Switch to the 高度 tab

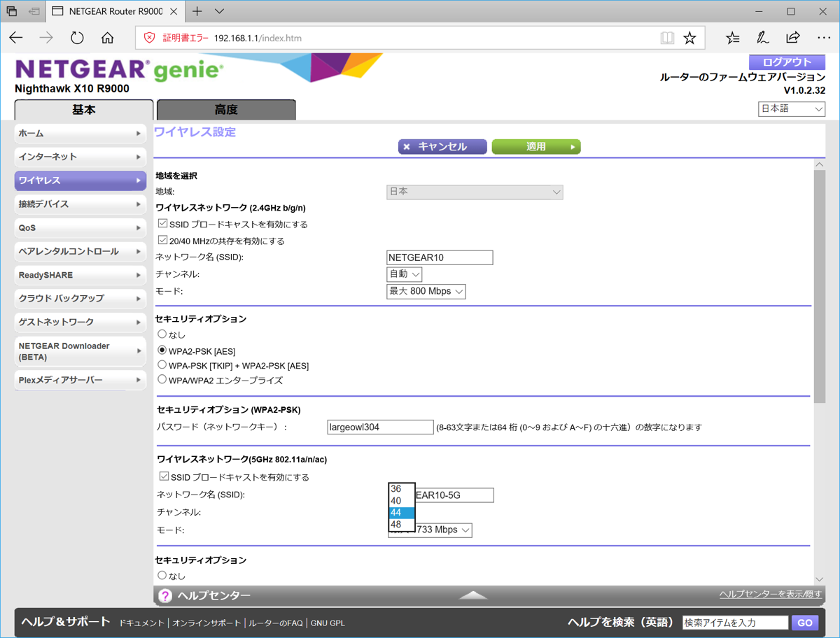pos(226,110)
